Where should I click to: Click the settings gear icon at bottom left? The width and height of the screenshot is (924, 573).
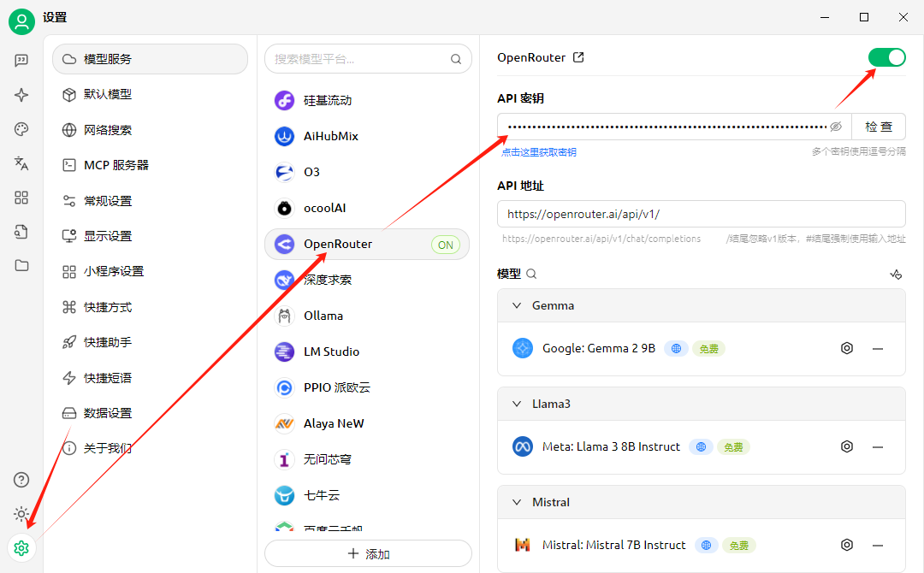click(21, 548)
